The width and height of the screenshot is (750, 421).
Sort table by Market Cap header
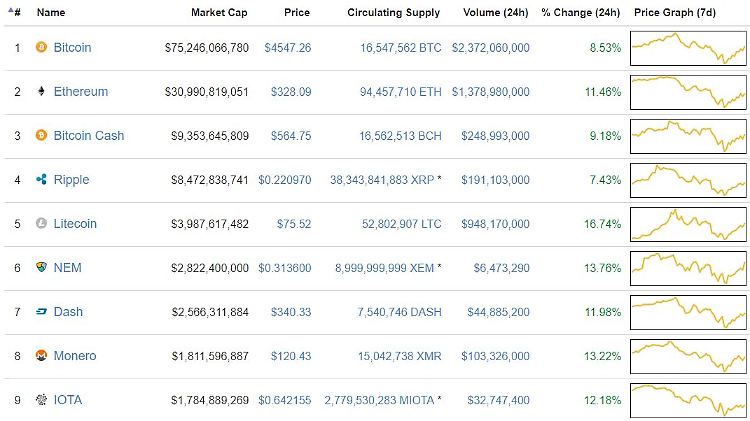pyautogui.click(x=219, y=12)
